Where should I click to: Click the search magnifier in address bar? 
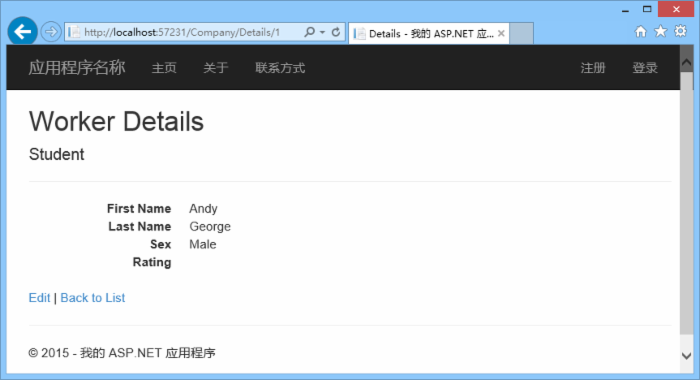tap(309, 32)
